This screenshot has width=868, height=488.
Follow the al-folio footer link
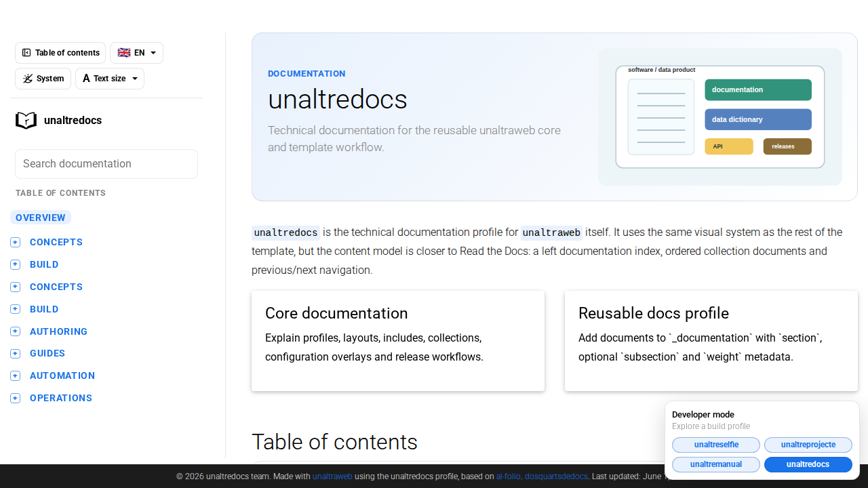[x=508, y=476]
